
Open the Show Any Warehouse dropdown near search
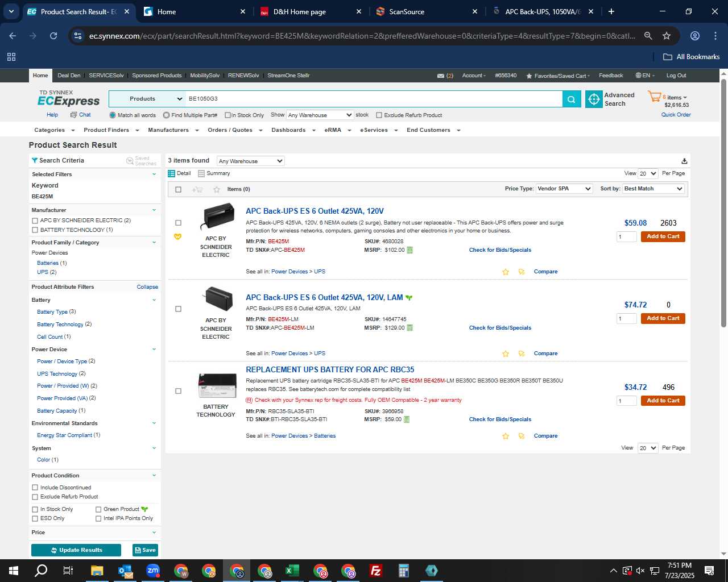coord(320,115)
